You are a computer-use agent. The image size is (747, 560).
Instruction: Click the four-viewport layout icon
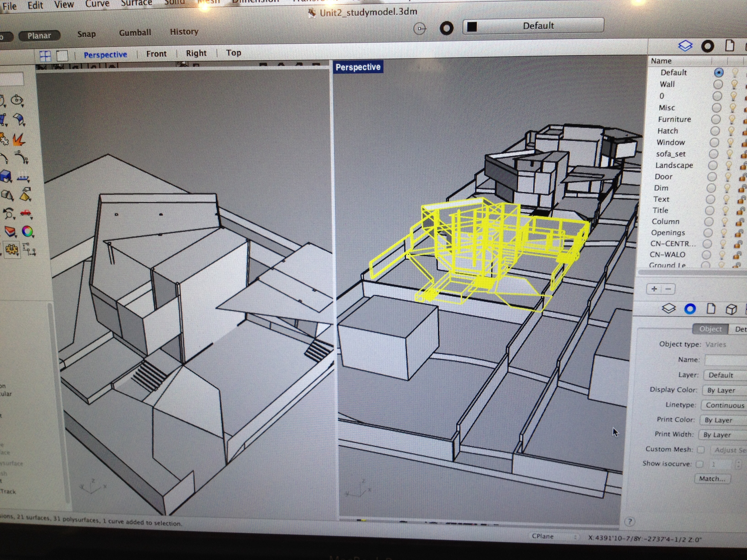coord(45,56)
